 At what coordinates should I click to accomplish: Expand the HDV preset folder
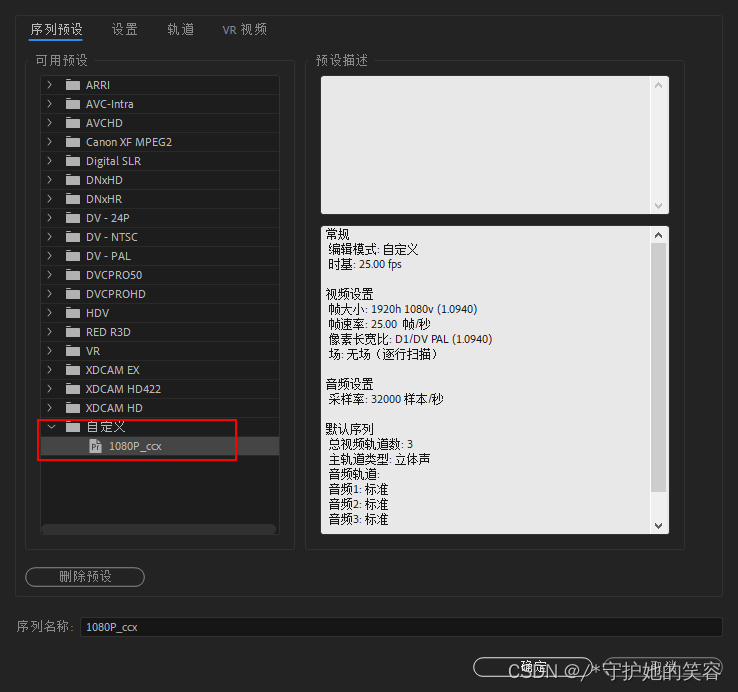[x=49, y=313]
